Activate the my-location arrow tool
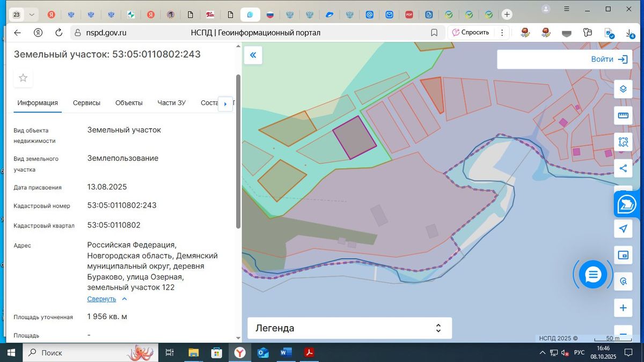644x362 pixels. point(623,229)
